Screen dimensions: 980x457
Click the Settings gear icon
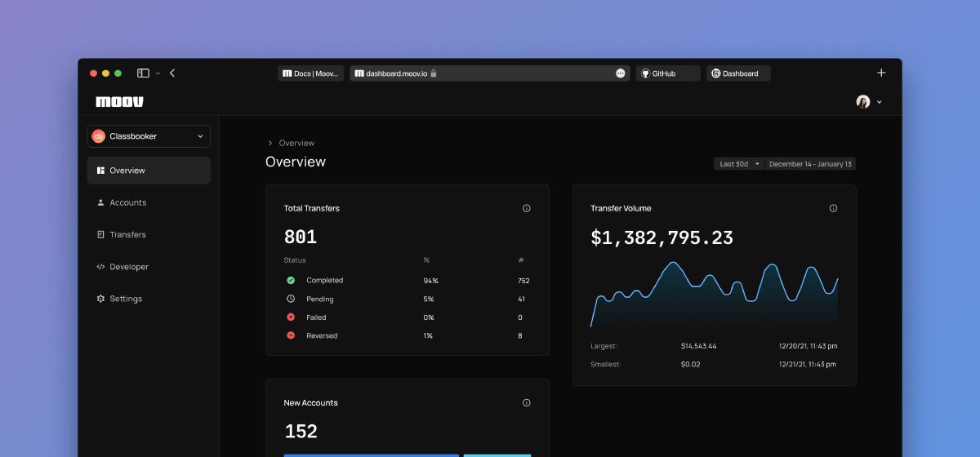pos(100,299)
